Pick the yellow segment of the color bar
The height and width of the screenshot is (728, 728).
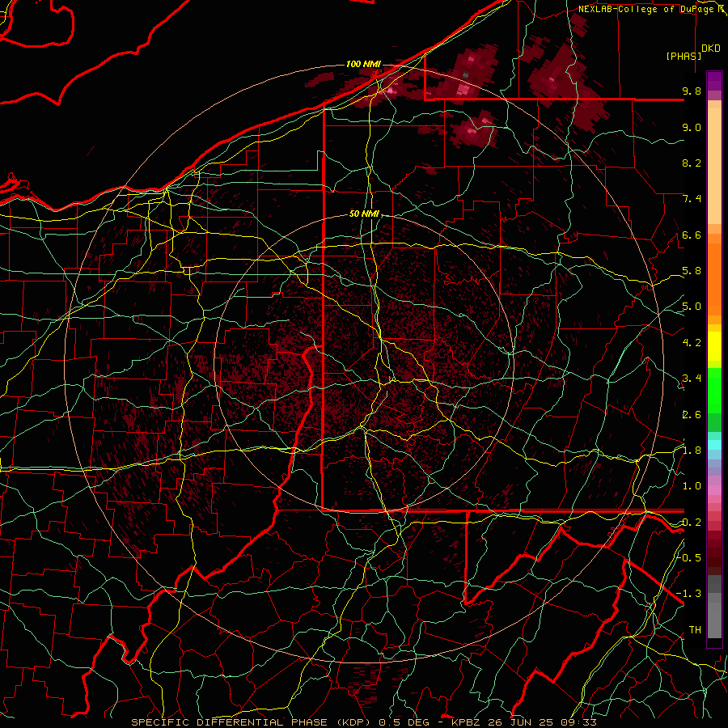point(714,346)
